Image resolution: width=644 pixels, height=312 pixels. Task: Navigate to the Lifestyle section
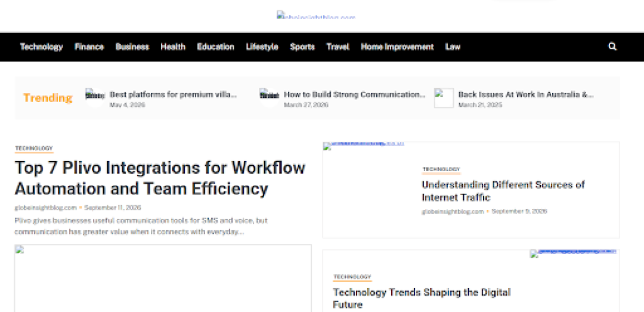pos(262,47)
